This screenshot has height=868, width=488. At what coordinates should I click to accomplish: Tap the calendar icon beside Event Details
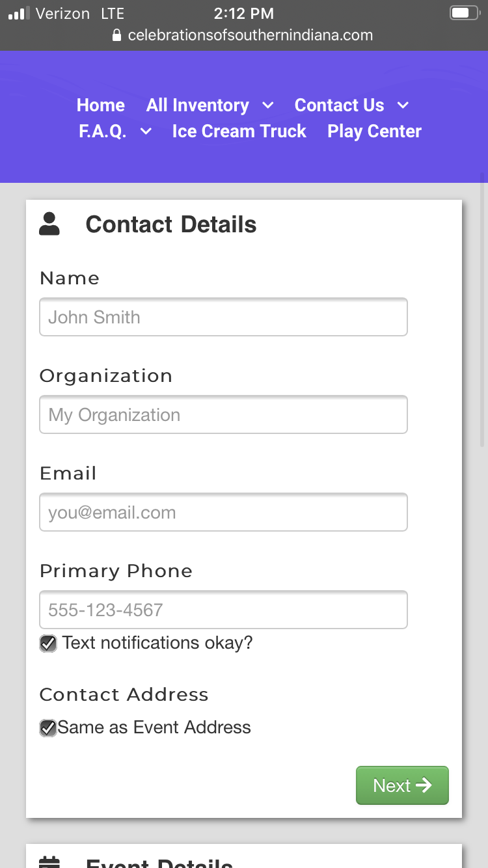(x=49, y=861)
